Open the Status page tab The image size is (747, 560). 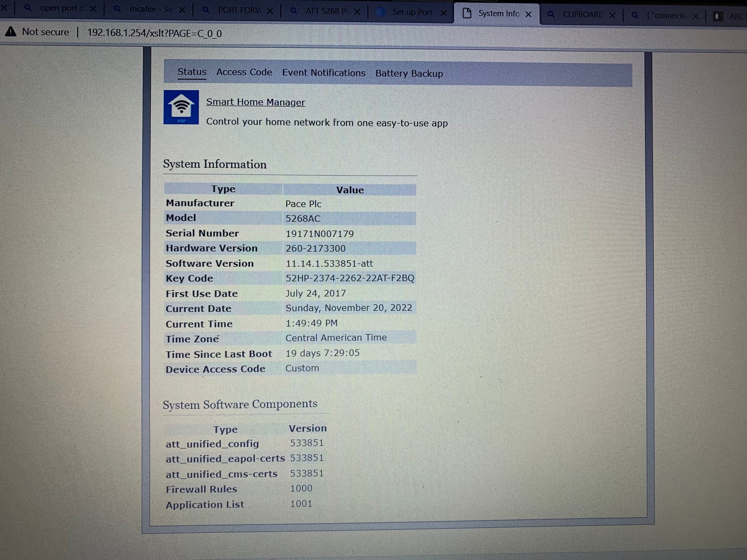pos(192,72)
